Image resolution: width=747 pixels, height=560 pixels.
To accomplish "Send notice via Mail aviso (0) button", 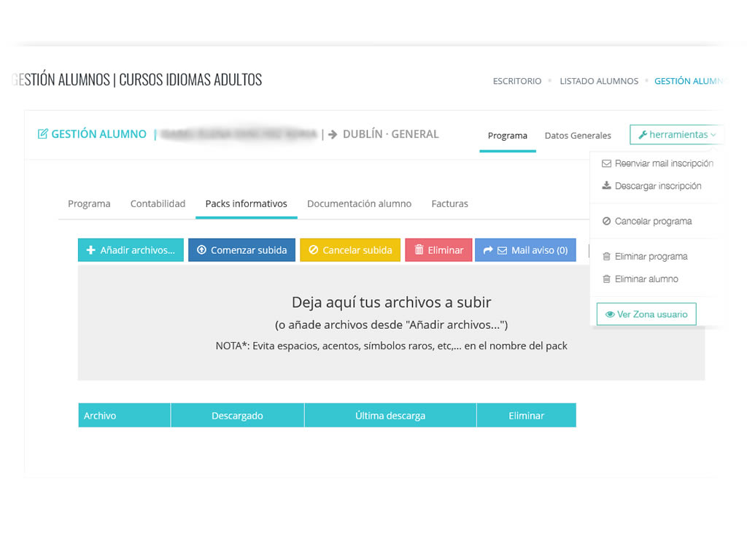I will [x=525, y=250].
